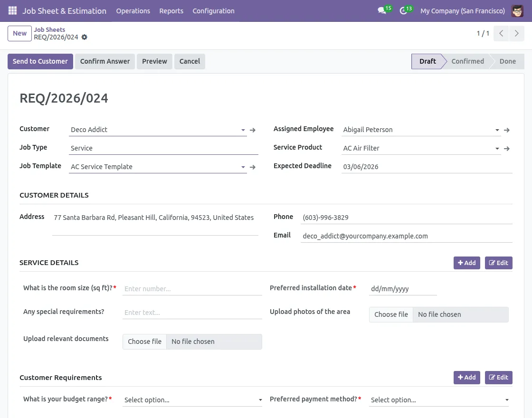The image size is (532, 418).
Task: Switch status to Confirmed stage
Action: click(x=467, y=61)
